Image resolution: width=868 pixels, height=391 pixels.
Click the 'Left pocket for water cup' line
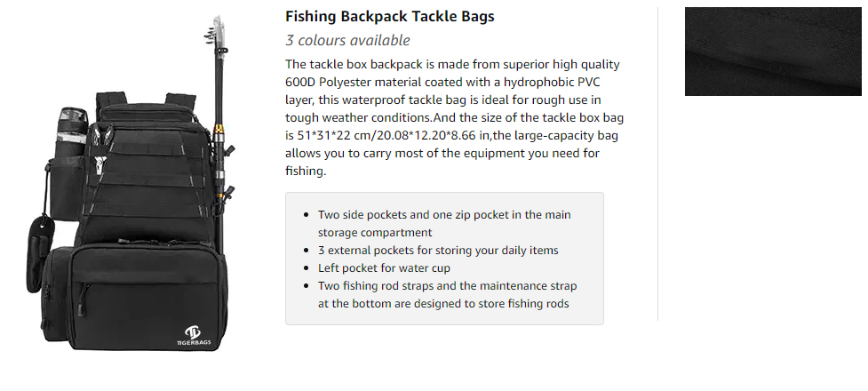(x=384, y=268)
